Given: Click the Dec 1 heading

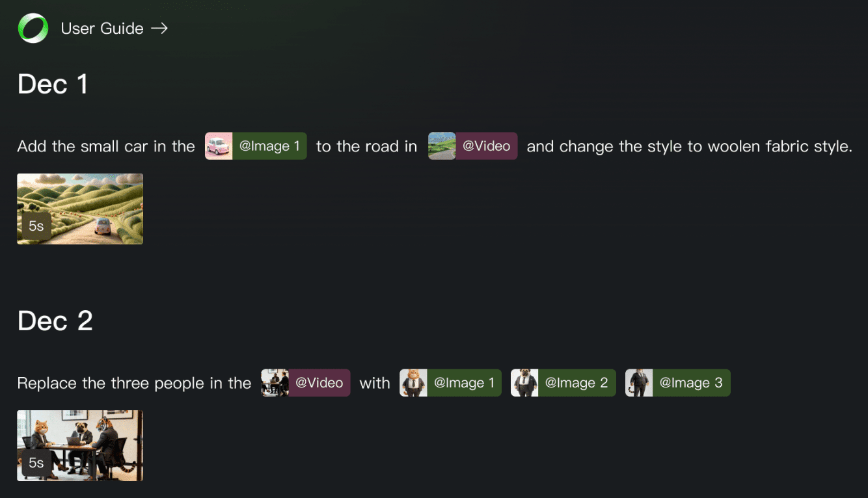Looking at the screenshot, I should (53, 85).
